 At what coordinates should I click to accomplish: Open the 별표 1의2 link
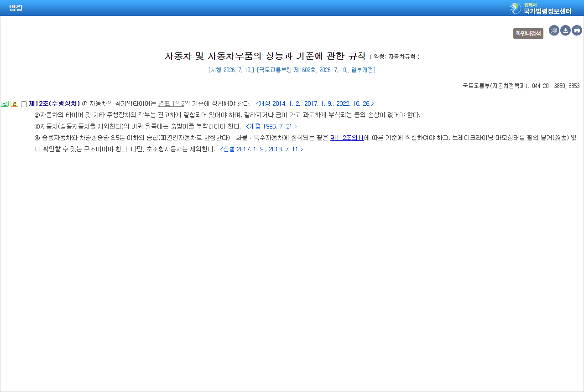click(x=171, y=103)
